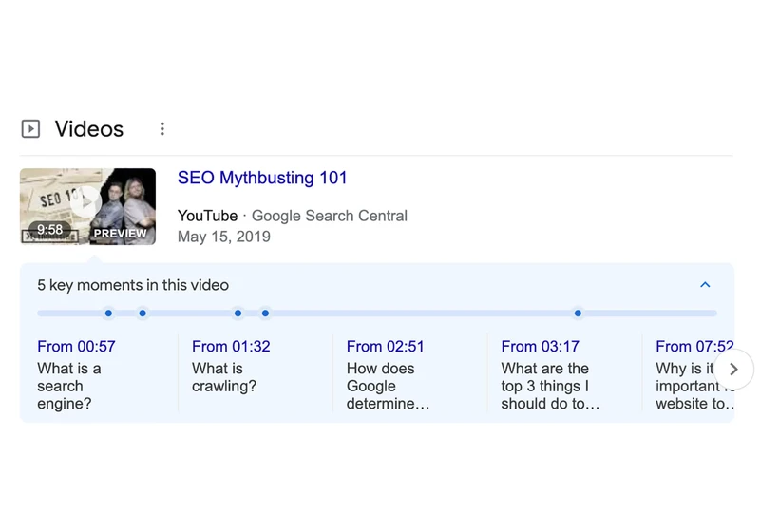Jump to the 00:57 timeline dot
The image size is (760, 532).
click(x=108, y=313)
